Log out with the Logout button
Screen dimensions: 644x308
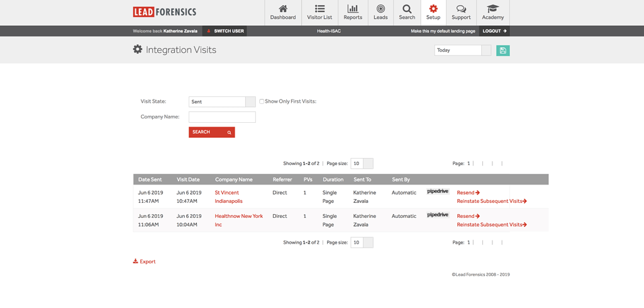494,31
